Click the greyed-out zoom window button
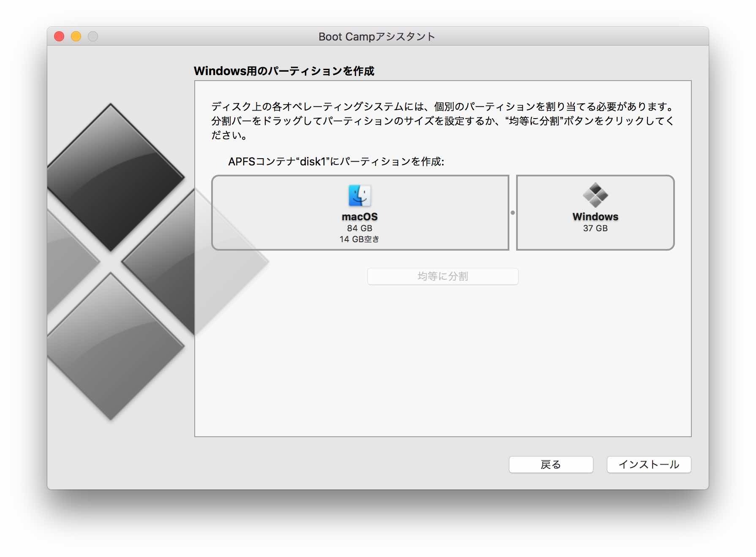 click(x=93, y=37)
